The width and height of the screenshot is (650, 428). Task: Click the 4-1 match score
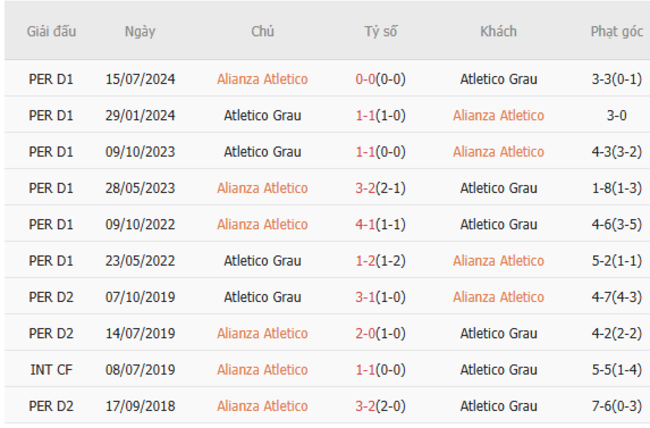click(366, 224)
